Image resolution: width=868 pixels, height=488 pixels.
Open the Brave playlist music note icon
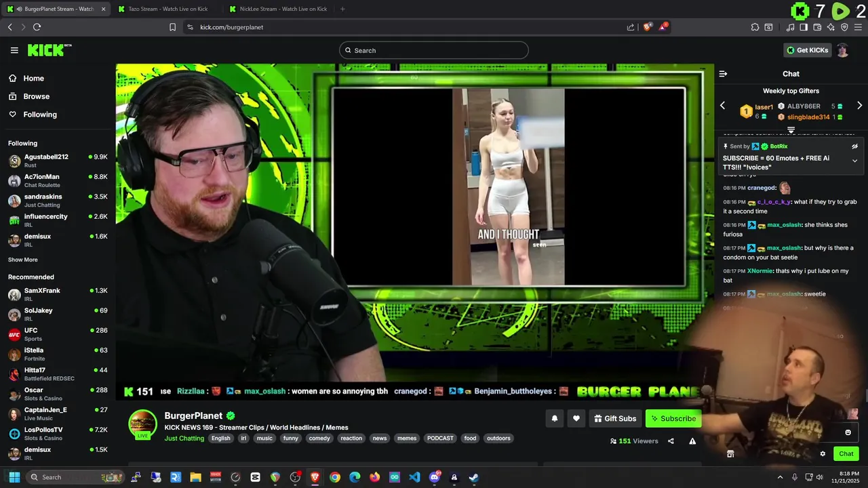(x=790, y=27)
